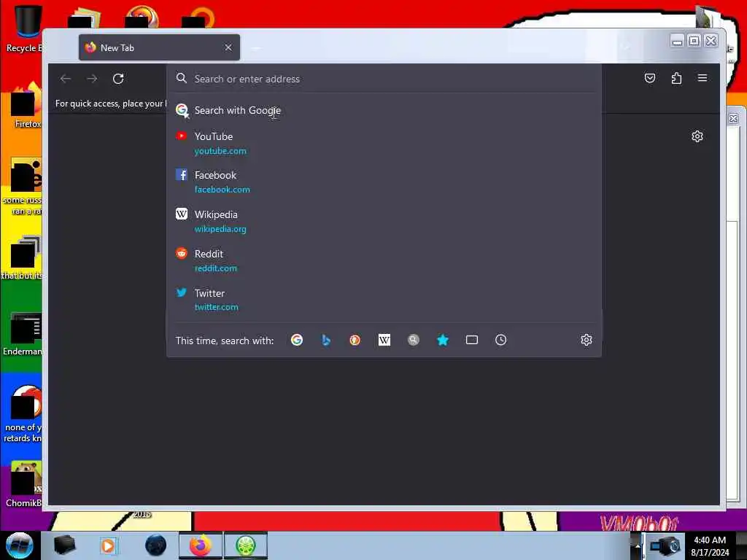
Task: Open the media player taskbar icon
Action: pos(108,545)
